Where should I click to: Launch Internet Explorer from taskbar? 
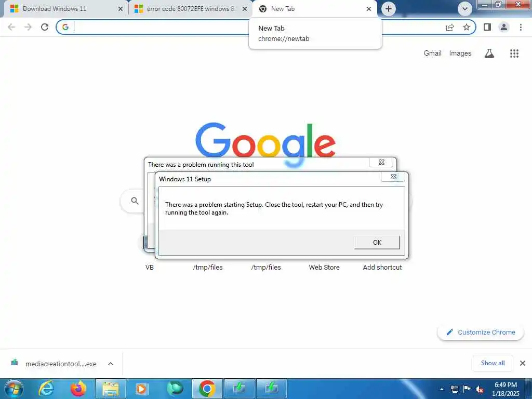46,389
